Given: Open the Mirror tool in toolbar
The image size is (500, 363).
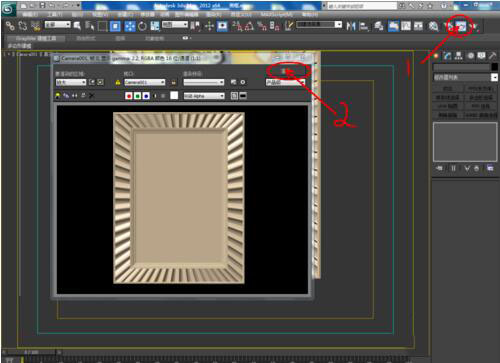Looking at the screenshot, I should [351, 26].
